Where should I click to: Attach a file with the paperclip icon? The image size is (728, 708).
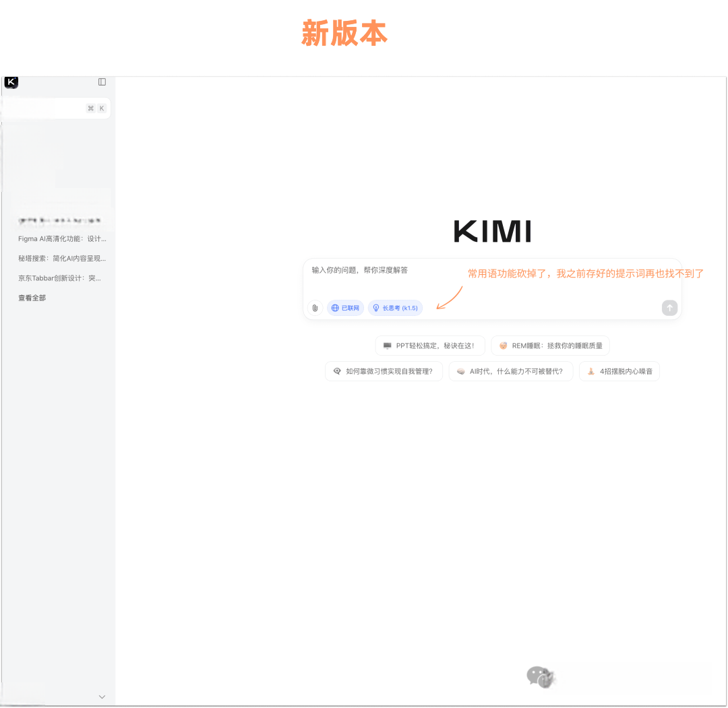point(315,308)
